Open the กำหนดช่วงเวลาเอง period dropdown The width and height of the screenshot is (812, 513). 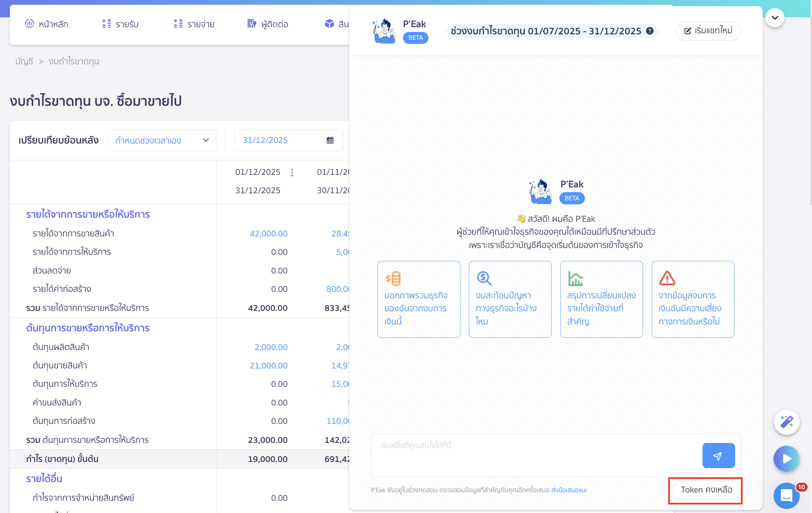pyautogui.click(x=162, y=140)
